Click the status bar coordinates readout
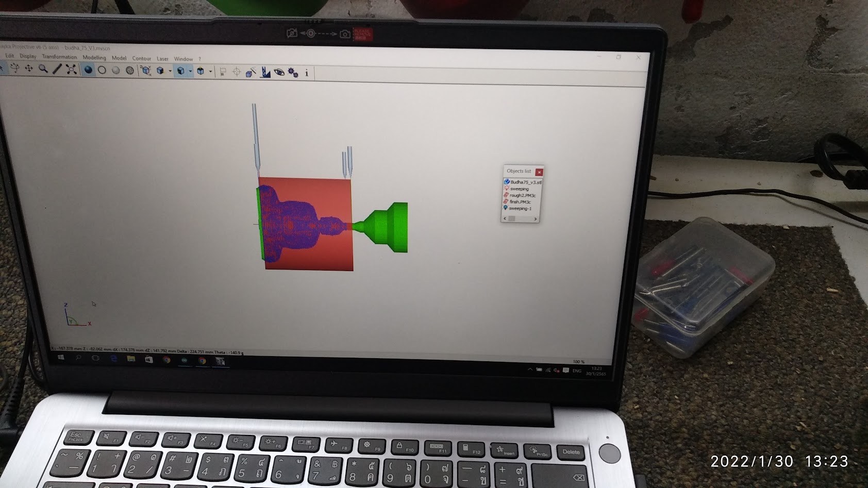 147,351
